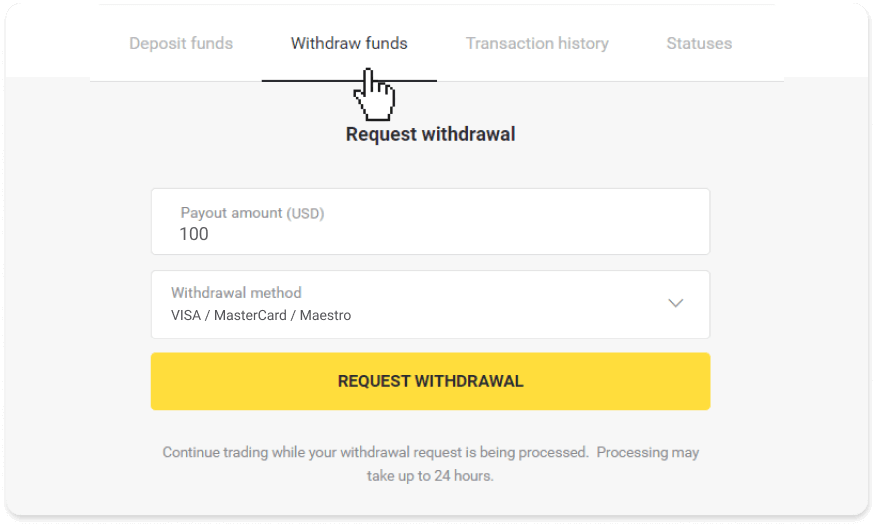Image resolution: width=876 pixels, height=526 pixels.
Task: Click the chevron arrow on Withdrawal method
Action: (x=676, y=304)
